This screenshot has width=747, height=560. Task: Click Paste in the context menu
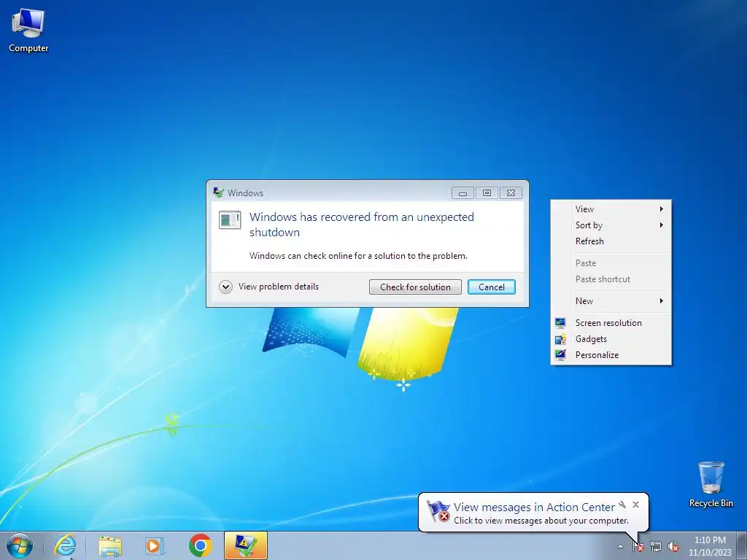(x=611, y=262)
